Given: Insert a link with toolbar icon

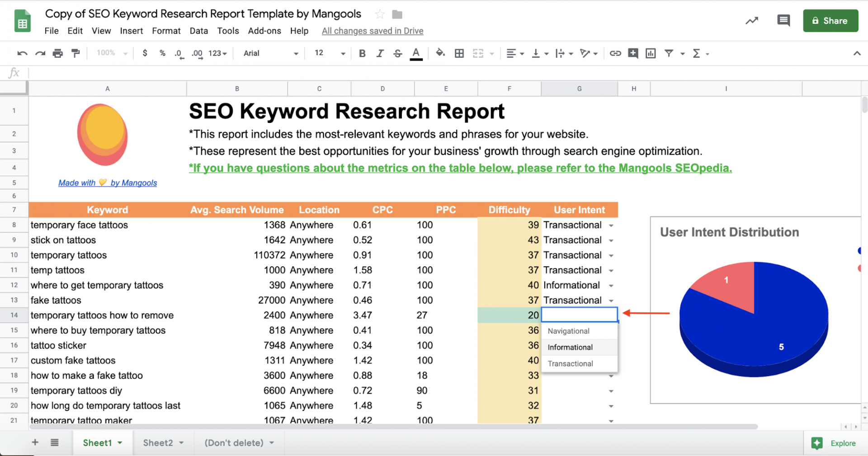Looking at the screenshot, I should click(x=615, y=53).
